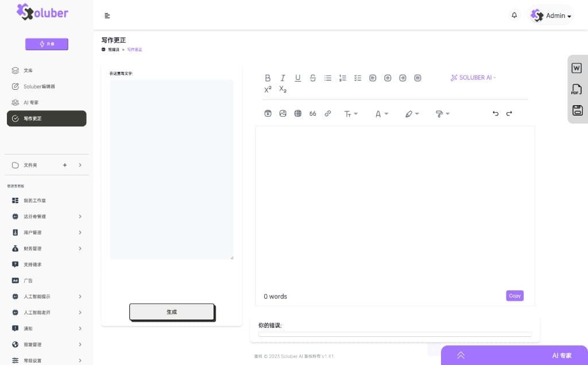
Task: Click the 生成 generate button
Action: coord(172,312)
